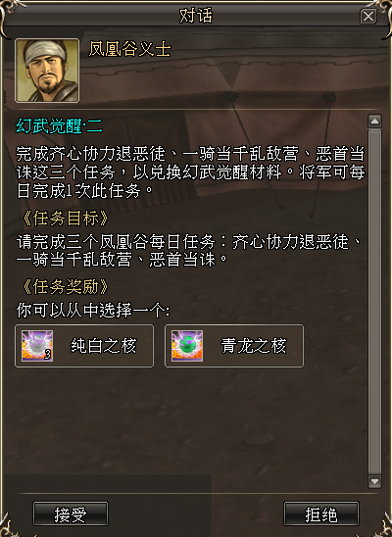The width and height of the screenshot is (392, 537).
Task: Click the objective text starting 请完成三个凤凰谷
Action: (189, 251)
